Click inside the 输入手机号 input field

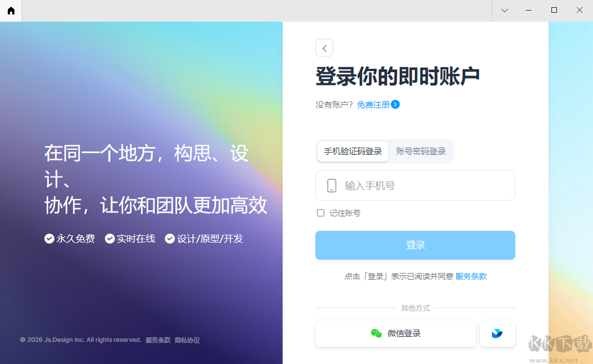[x=415, y=185]
